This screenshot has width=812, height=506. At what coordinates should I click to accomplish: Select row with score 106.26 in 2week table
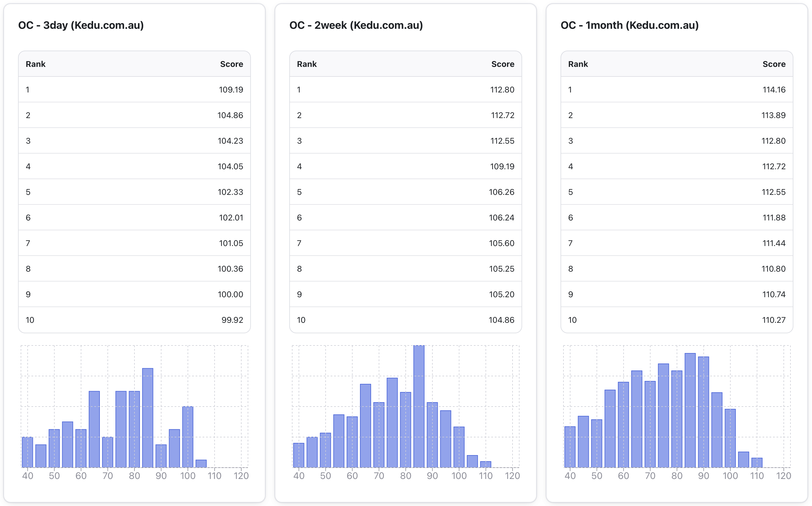[405, 192]
